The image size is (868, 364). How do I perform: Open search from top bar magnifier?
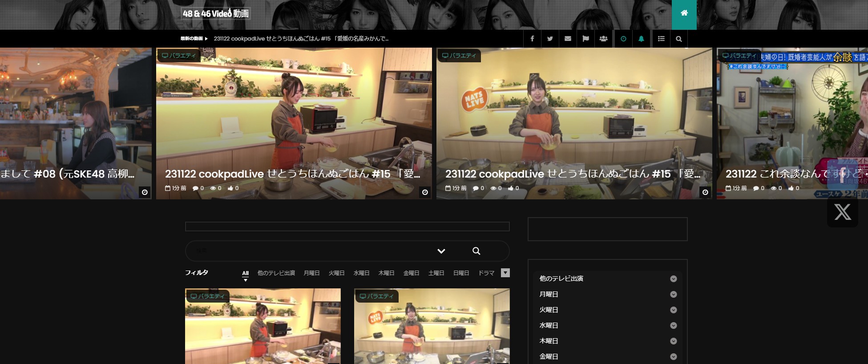(678, 39)
